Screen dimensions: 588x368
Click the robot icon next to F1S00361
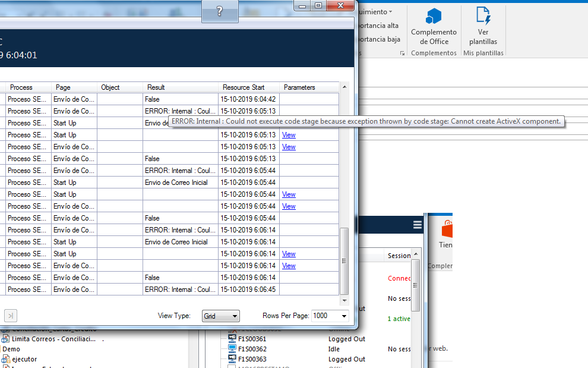[x=232, y=338]
